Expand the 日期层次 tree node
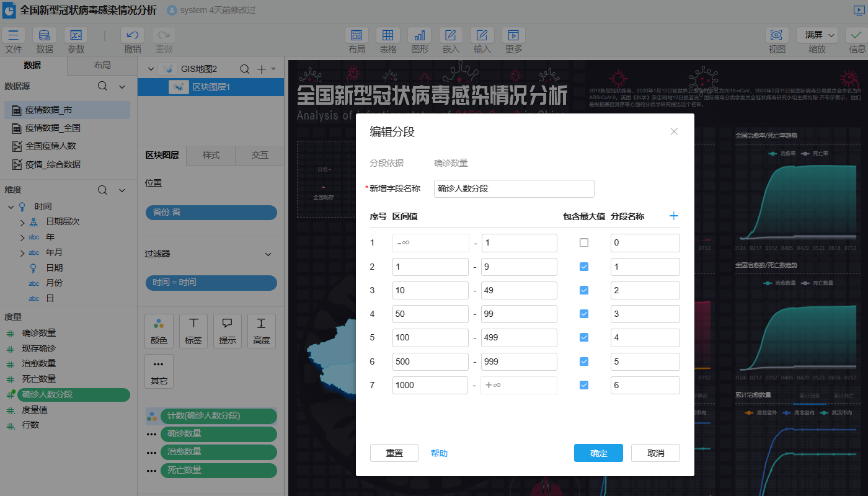Image resolution: width=868 pixels, height=496 pixels. pos(22,222)
